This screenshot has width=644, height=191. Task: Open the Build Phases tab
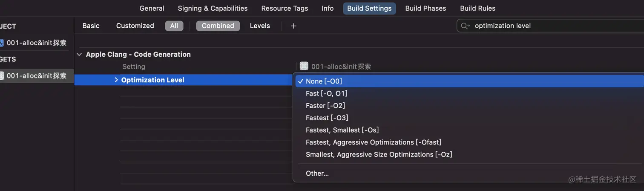coord(425,9)
